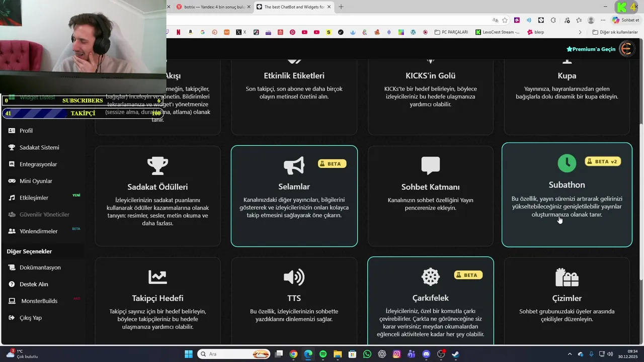Open the PC PARÇALARI bookmark folder
Viewport: 644px width, 362px height.
[451, 32]
